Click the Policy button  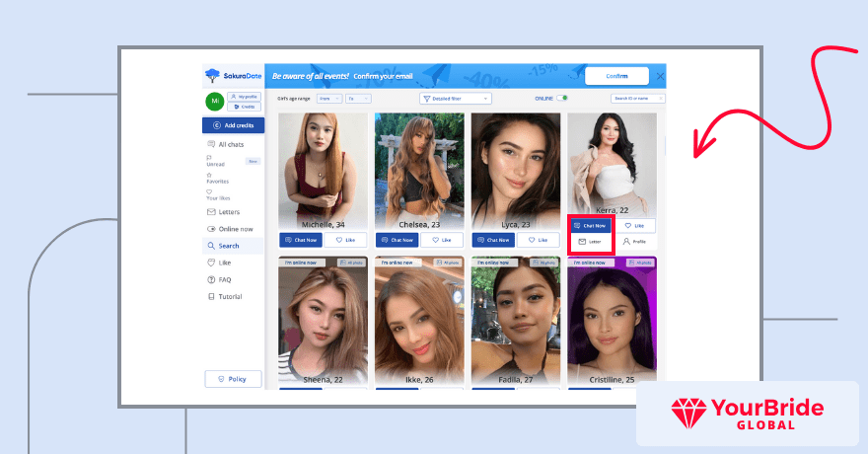(233, 379)
